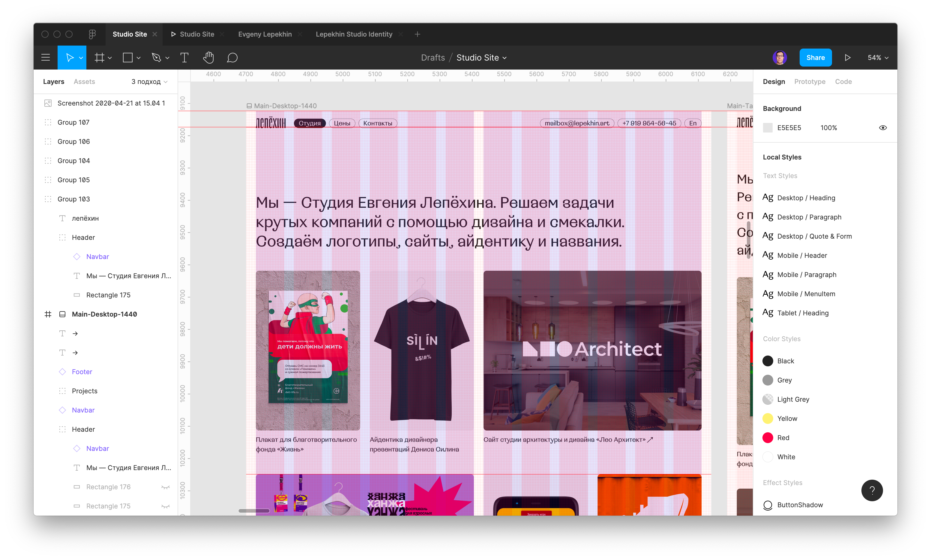Viewport: 931px width, 560px height.
Task: Open the shape tool dropdown arrow
Action: [139, 58]
